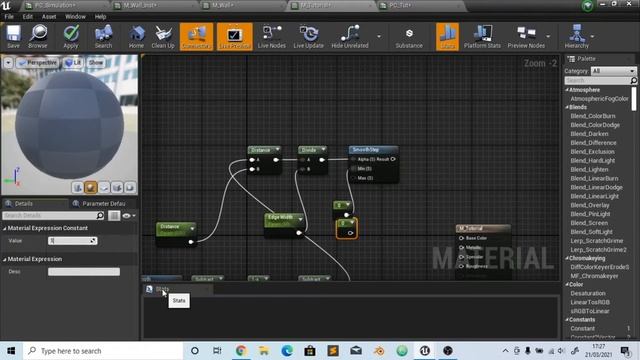Toggle the Stats toolbar button
Image resolution: width=640 pixels, height=360 pixels.
447,36
